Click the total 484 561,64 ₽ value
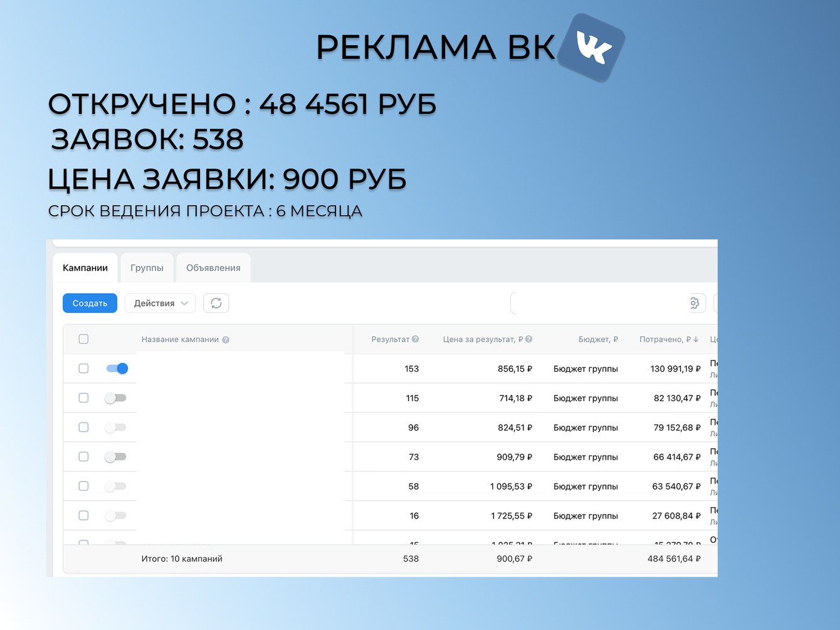The width and height of the screenshot is (840, 630). pyautogui.click(x=674, y=559)
